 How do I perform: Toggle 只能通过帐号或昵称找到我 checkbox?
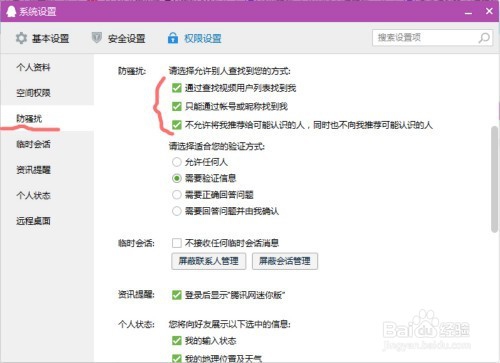[177, 106]
